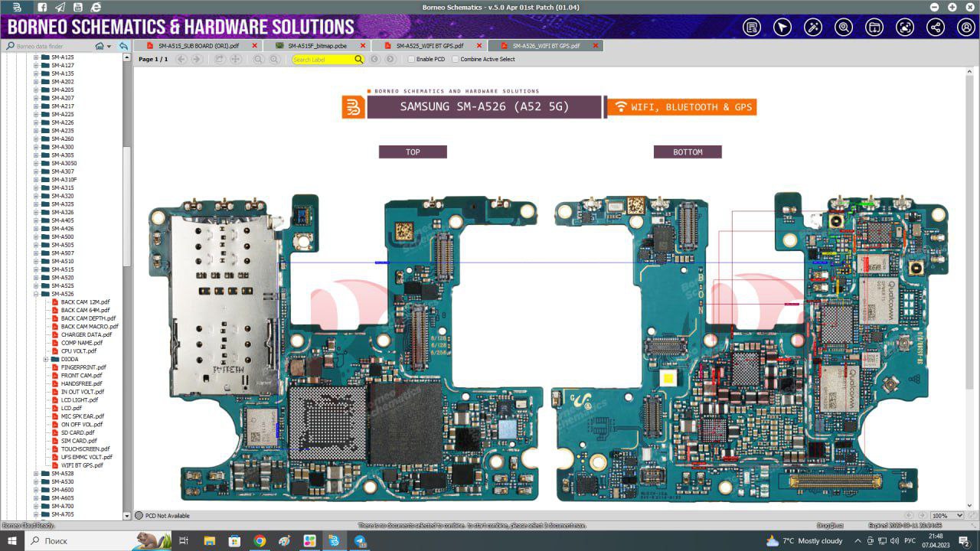Open Chrome from the taskbar
Screen dimensions: 980x551
pyautogui.click(x=260, y=541)
